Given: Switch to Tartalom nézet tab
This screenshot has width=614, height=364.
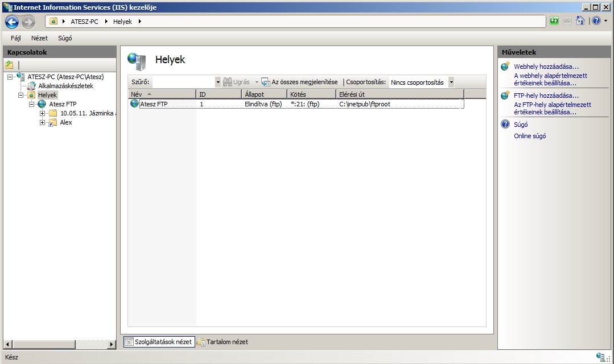Looking at the screenshot, I should 222,342.
